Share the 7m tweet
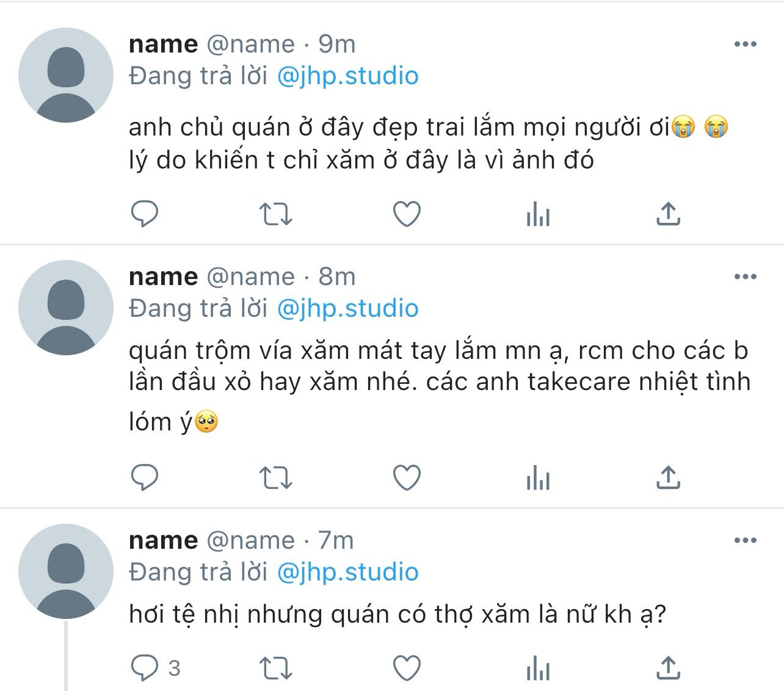Image resolution: width=784 pixels, height=691 pixels. click(668, 667)
